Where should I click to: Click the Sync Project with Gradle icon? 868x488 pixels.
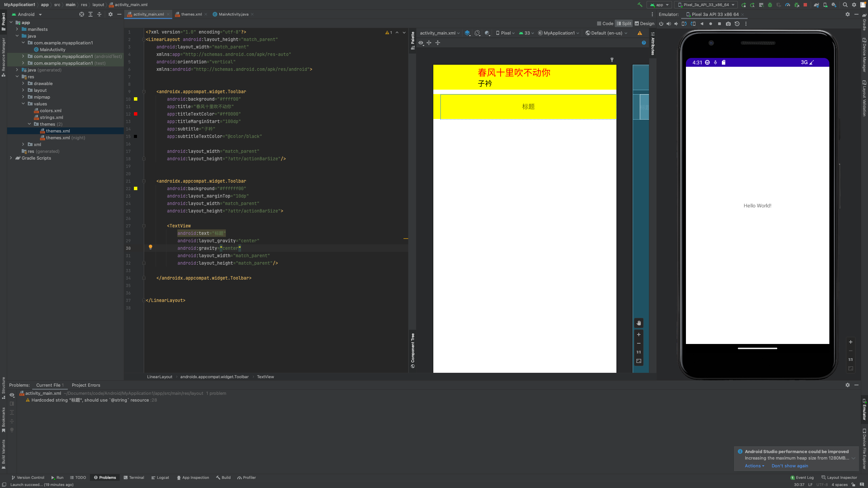pos(816,5)
